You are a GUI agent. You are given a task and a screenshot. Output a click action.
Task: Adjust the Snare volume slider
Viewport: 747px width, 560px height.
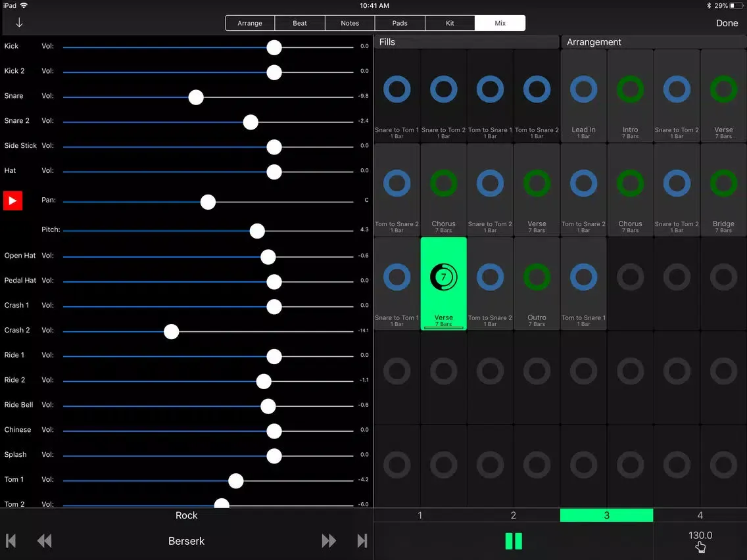pos(196,97)
